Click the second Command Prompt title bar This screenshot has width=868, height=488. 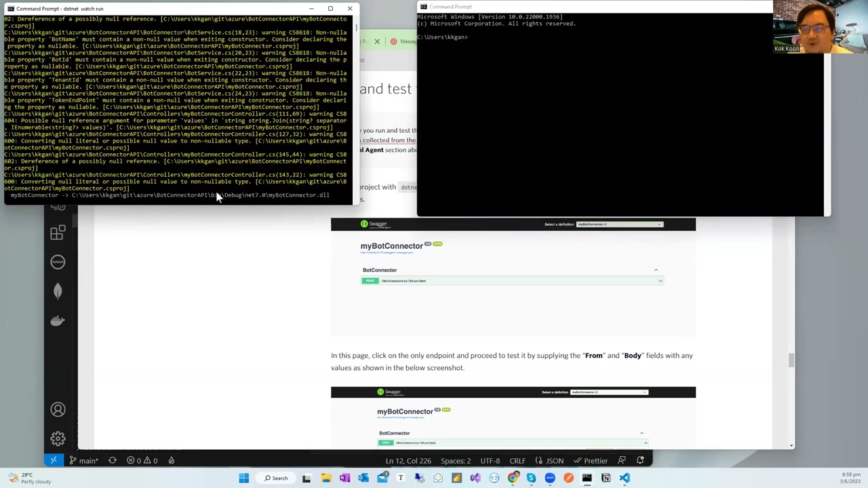[x=594, y=7]
